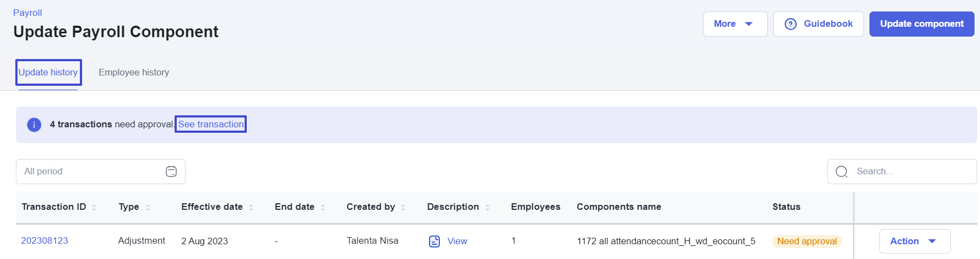
Task: Click the search magnifier icon
Action: (x=842, y=172)
